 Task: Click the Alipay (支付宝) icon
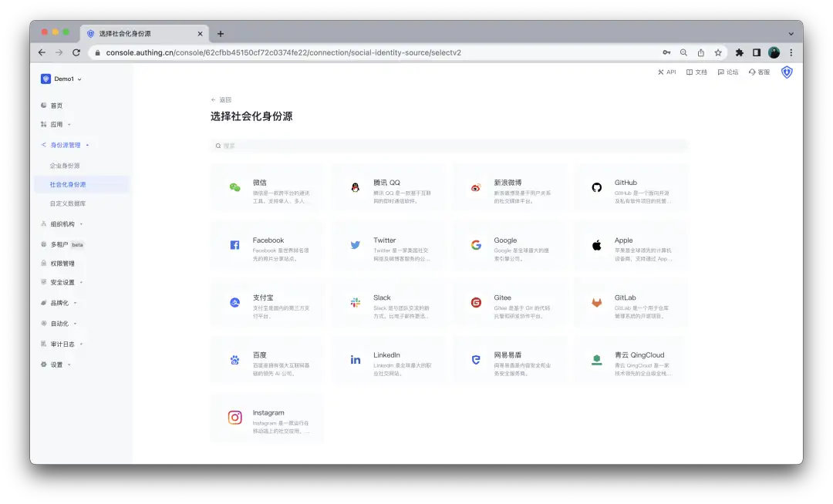click(x=234, y=302)
